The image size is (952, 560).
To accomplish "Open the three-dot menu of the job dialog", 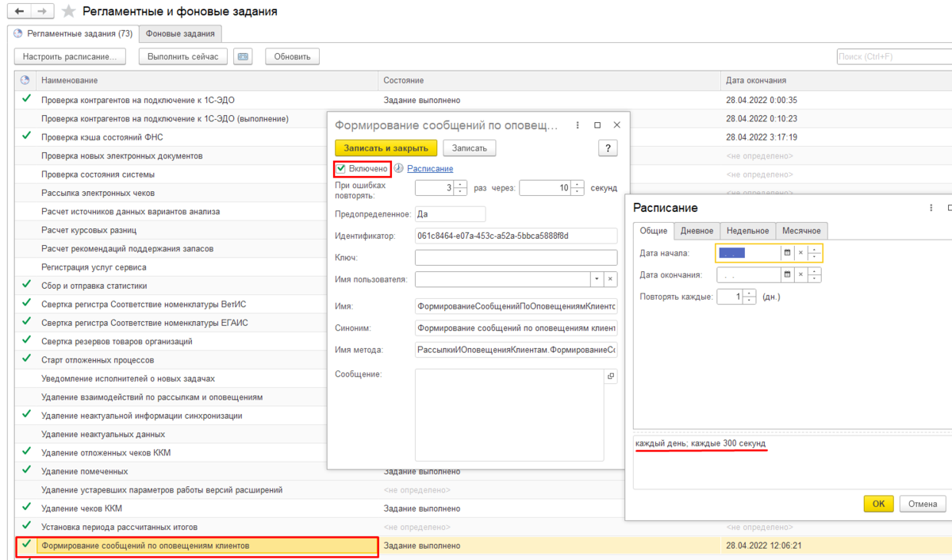I will (577, 125).
